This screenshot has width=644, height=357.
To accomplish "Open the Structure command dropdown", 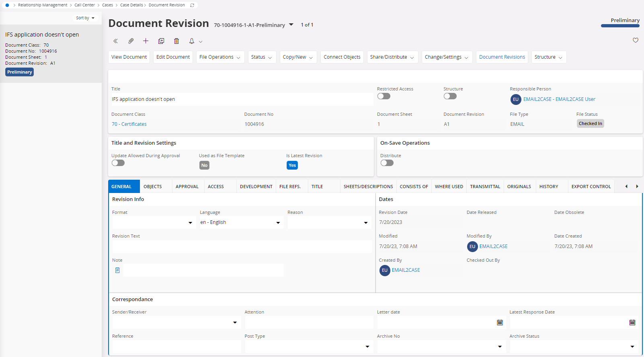I will pyautogui.click(x=549, y=57).
